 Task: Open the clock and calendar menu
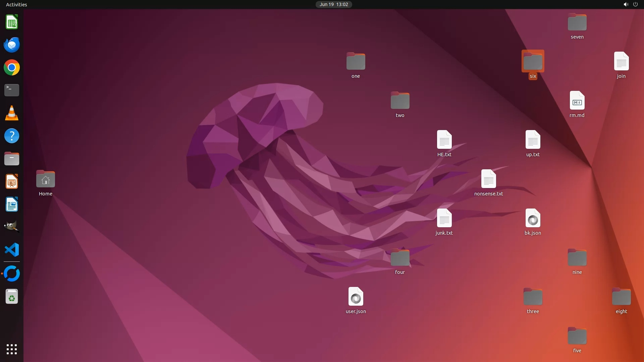point(333,4)
